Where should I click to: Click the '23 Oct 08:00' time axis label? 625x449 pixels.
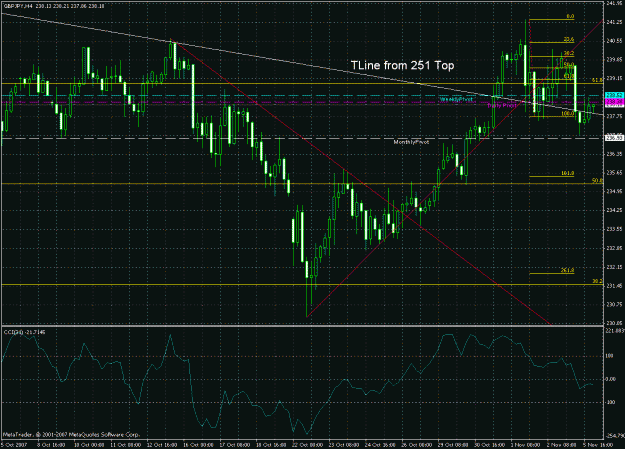coord(345,445)
